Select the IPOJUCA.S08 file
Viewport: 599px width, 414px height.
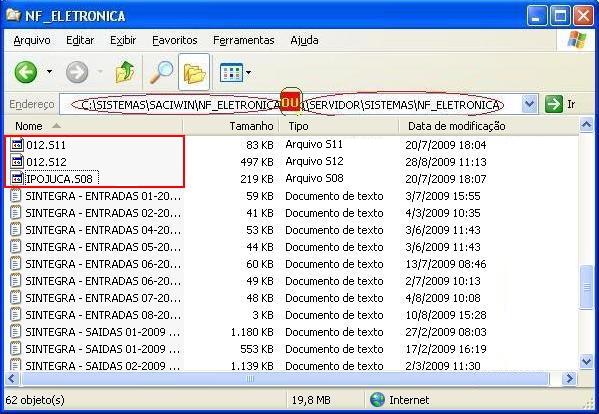coord(59,179)
